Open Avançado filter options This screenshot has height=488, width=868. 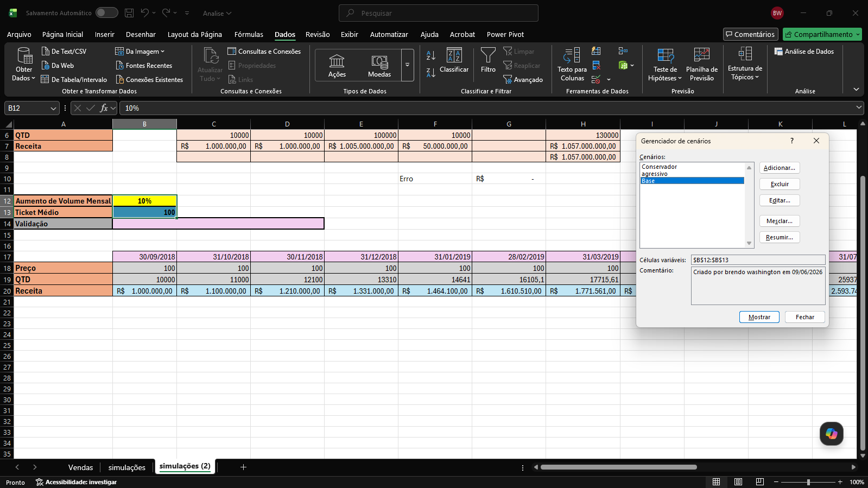(523, 79)
